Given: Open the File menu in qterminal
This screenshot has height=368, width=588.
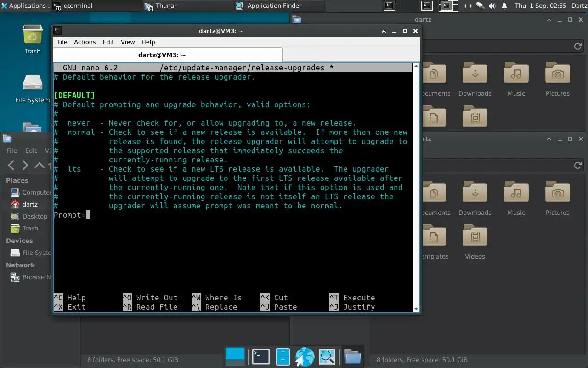Looking at the screenshot, I should pyautogui.click(x=62, y=42).
